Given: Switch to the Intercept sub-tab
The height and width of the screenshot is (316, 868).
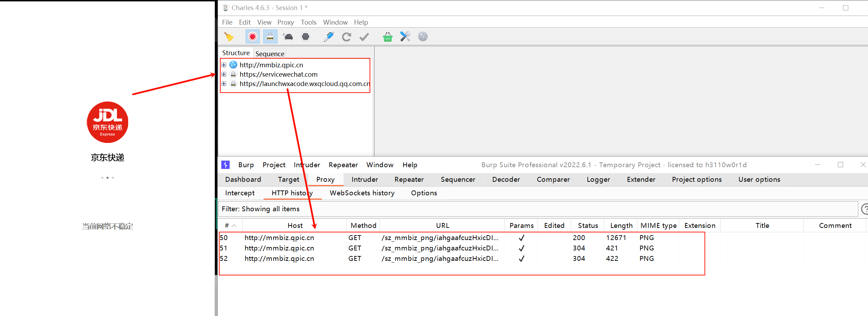Looking at the screenshot, I should click(x=240, y=193).
